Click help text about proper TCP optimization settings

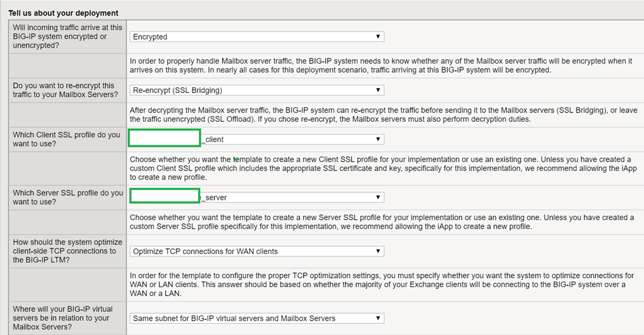(382, 285)
